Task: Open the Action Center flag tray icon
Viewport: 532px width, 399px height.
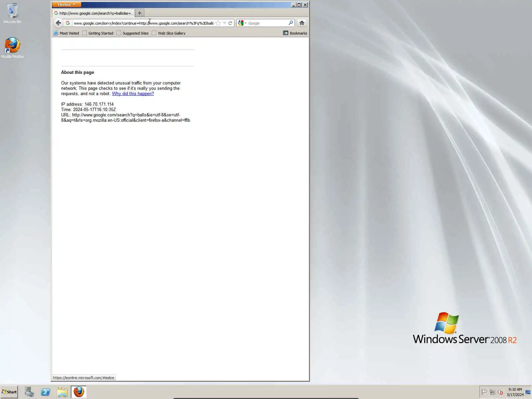Action: click(484, 392)
